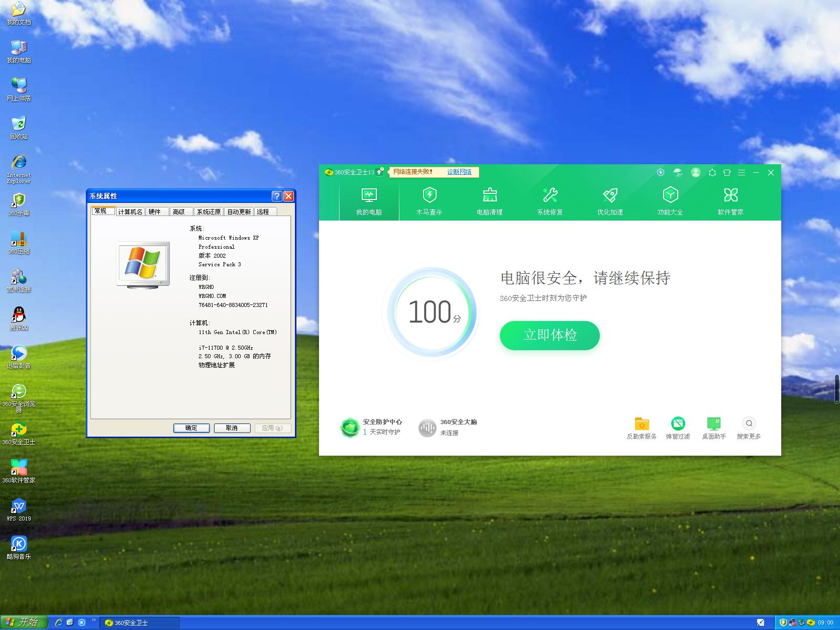Select 360杀毒 desktop icon
This screenshot has width=840, height=630.
tap(19, 204)
